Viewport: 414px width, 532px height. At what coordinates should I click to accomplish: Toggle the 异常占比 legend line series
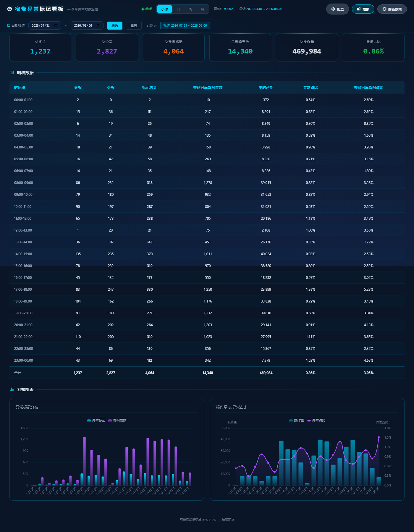(316, 420)
